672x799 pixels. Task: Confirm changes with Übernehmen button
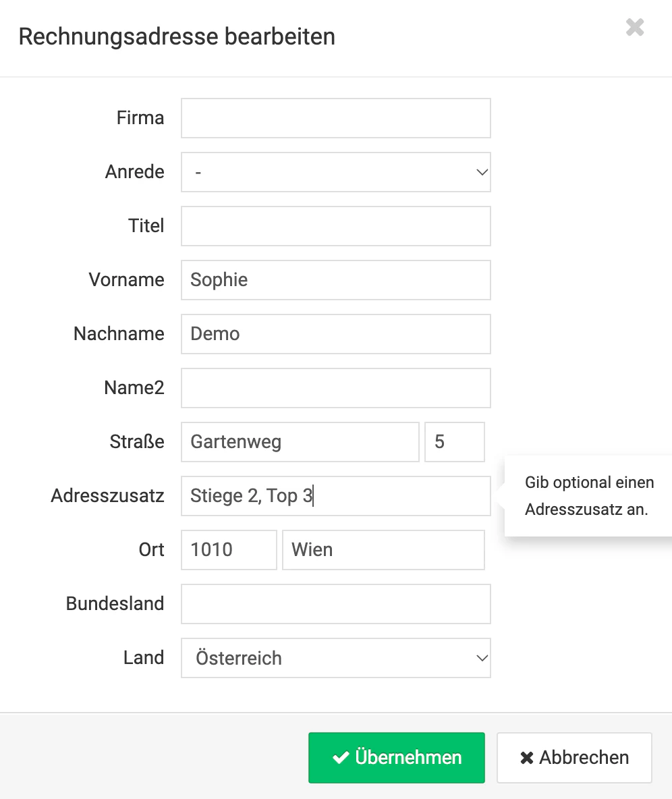pos(396,758)
